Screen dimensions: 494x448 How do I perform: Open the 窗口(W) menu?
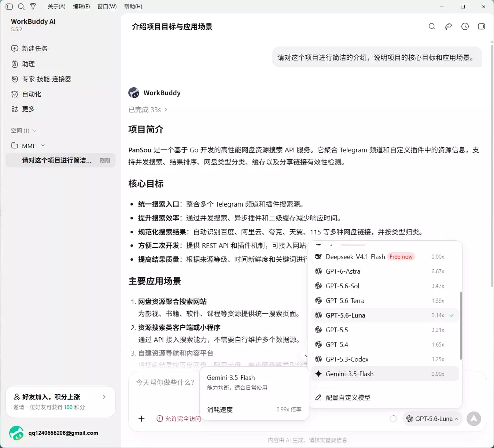(x=107, y=7)
